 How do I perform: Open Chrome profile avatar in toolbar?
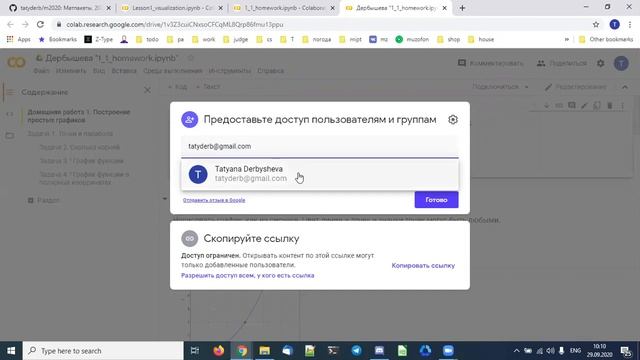(x=614, y=24)
